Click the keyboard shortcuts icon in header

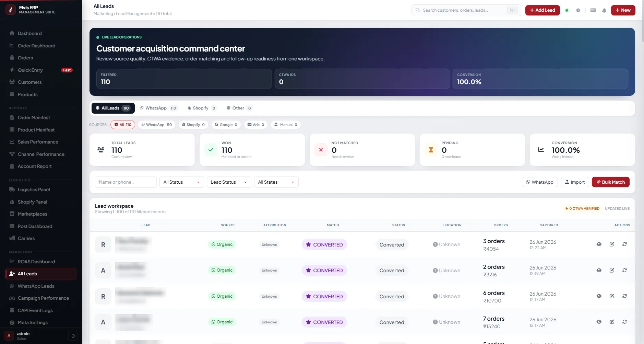[x=593, y=10]
